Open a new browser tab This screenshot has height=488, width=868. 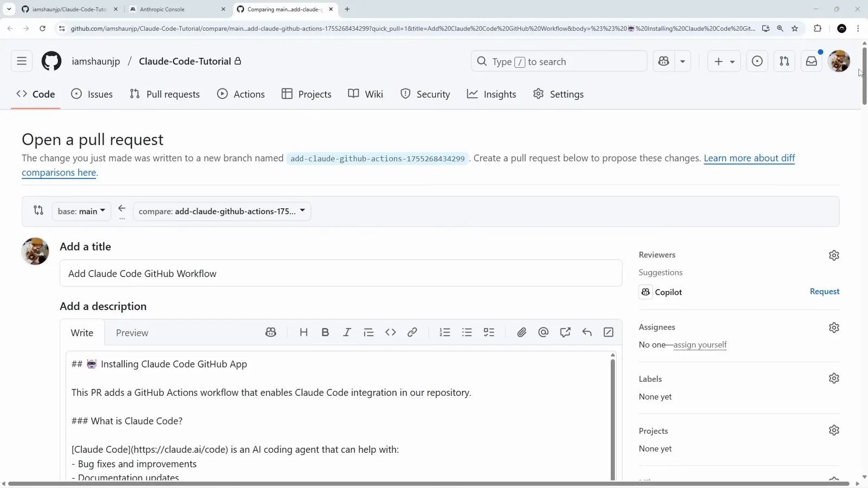[x=347, y=9]
